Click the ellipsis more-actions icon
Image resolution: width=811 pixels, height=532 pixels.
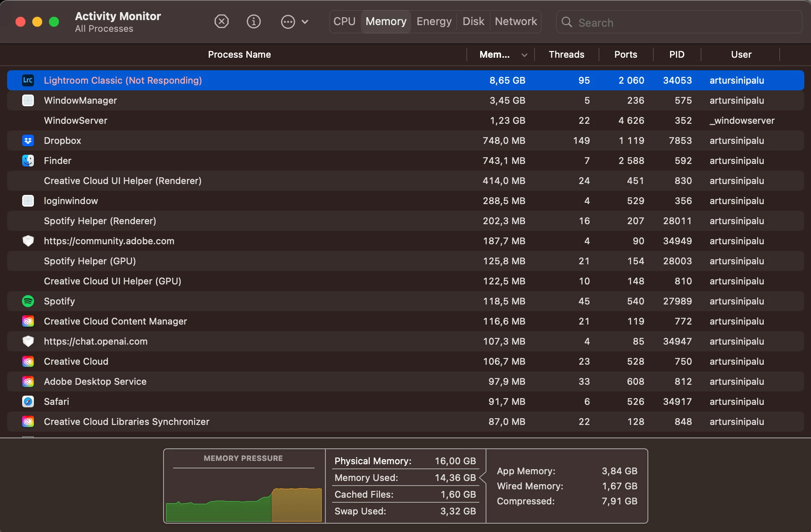tap(288, 22)
